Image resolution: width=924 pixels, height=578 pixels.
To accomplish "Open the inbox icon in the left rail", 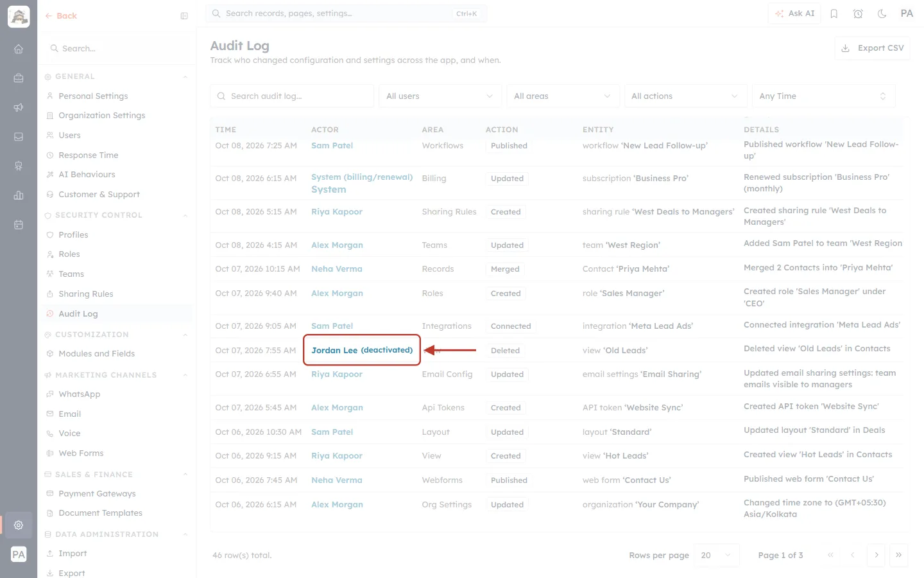I will click(19, 137).
